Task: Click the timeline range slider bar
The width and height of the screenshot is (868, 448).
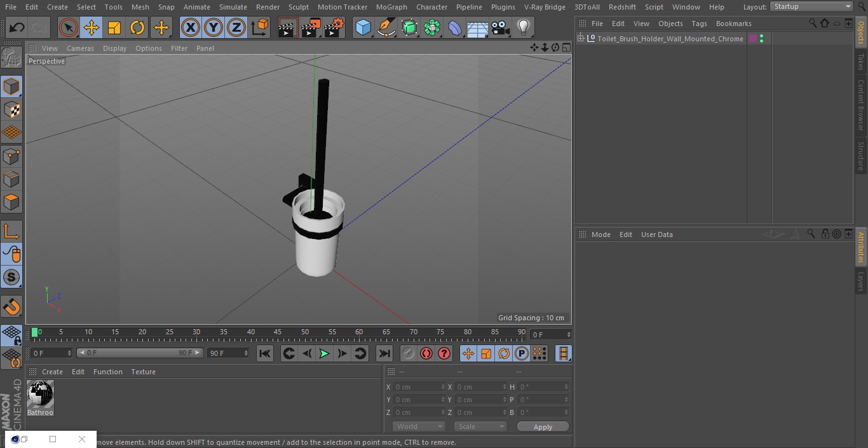Action: [x=140, y=353]
